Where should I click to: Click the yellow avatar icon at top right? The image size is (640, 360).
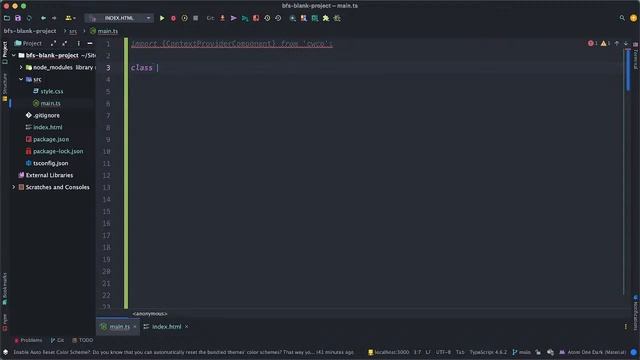point(633,18)
